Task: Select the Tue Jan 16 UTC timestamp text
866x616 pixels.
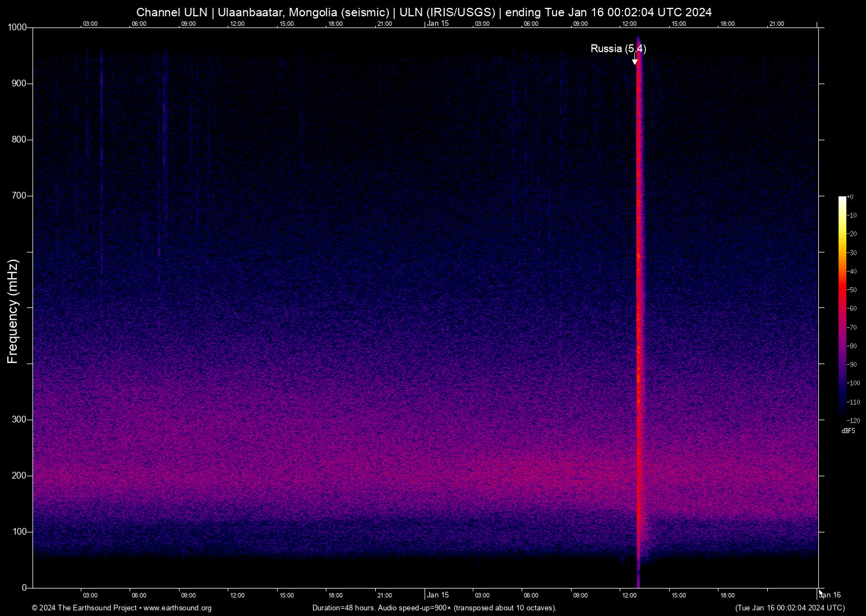Action: [x=789, y=608]
